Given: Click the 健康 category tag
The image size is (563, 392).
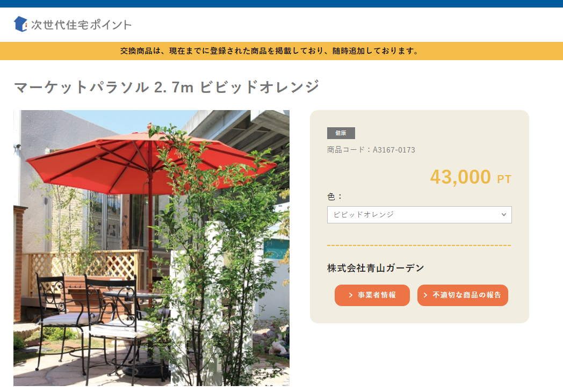Looking at the screenshot, I should [x=341, y=133].
